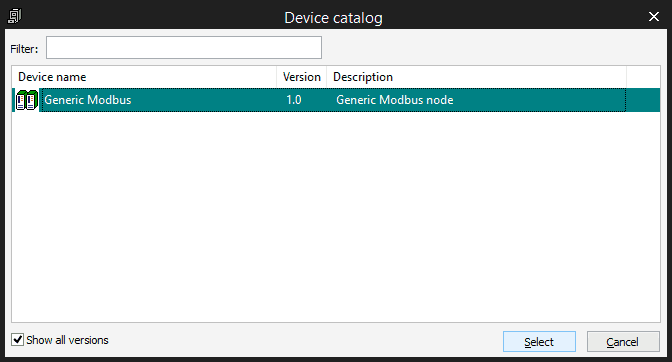Viewport: 672px width, 362px height.
Task: Dismiss dialog using Cancel button
Action: point(623,341)
